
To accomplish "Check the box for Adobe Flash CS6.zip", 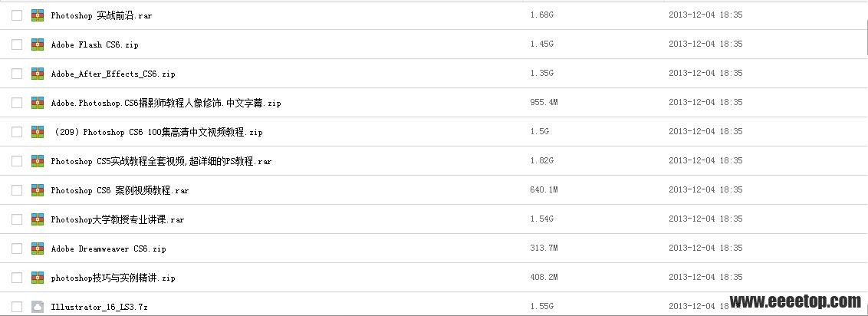I will (17, 44).
